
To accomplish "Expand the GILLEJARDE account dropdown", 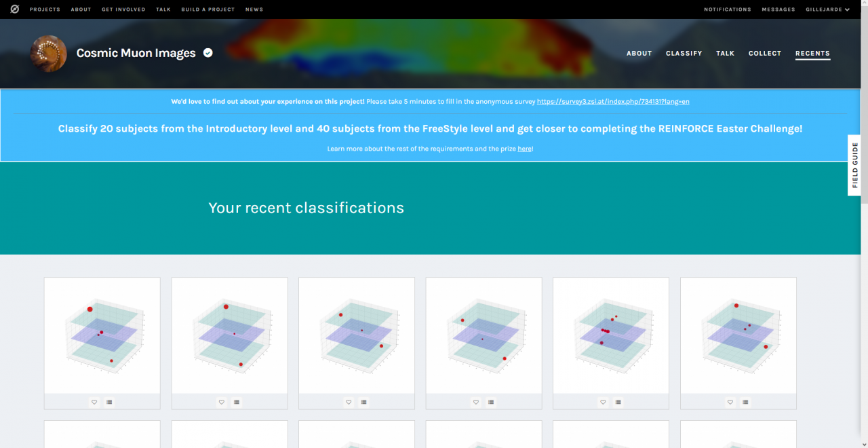I will pyautogui.click(x=827, y=10).
